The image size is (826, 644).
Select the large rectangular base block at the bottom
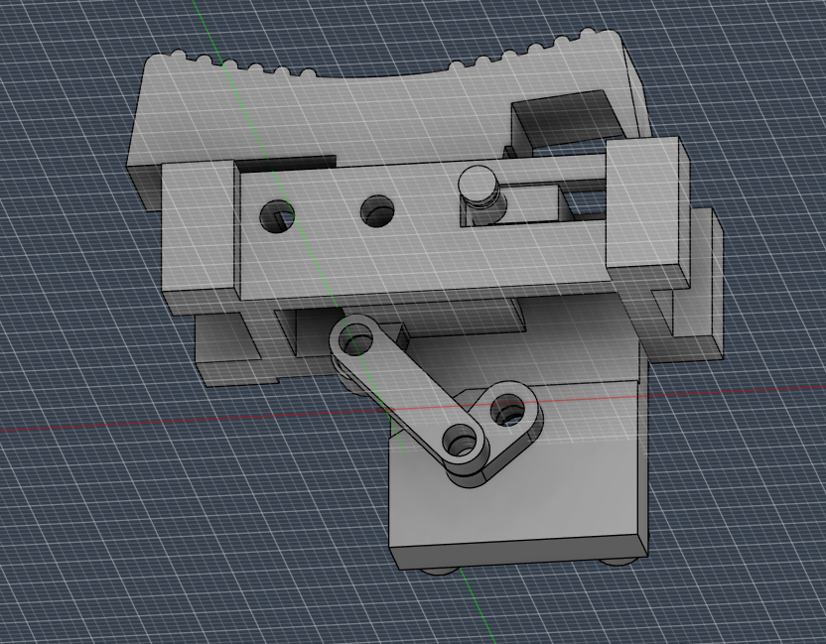519,474
